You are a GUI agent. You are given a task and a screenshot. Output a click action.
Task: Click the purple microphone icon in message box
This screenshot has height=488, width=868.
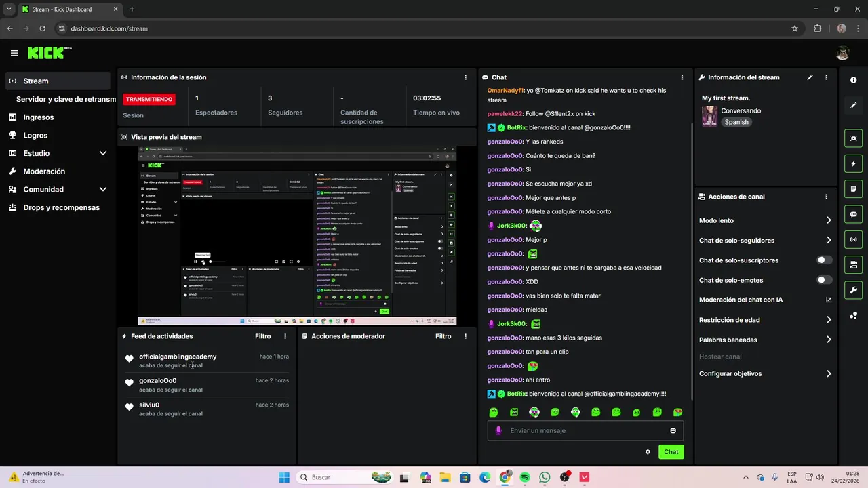click(498, 430)
